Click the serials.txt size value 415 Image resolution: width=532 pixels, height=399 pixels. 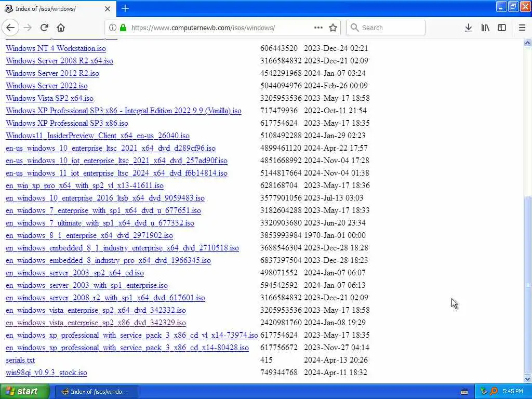click(x=267, y=360)
